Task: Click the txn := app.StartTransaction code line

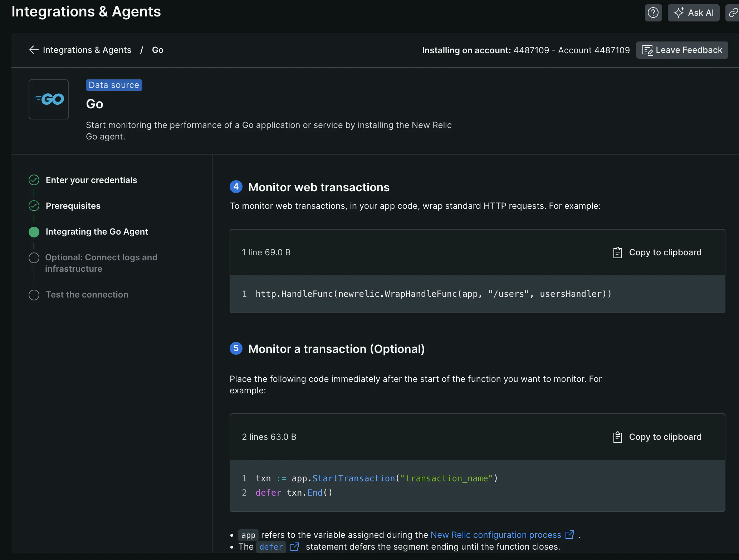Action: pyautogui.click(x=377, y=478)
